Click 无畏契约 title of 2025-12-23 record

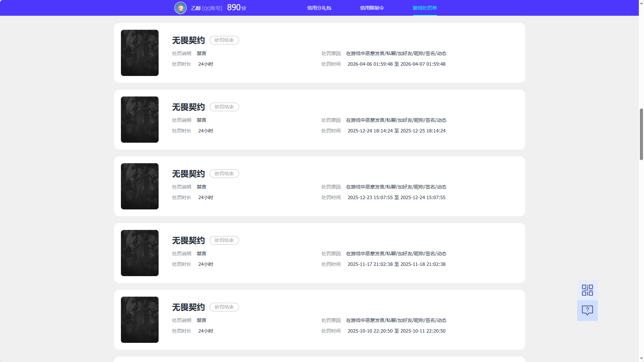click(188, 174)
